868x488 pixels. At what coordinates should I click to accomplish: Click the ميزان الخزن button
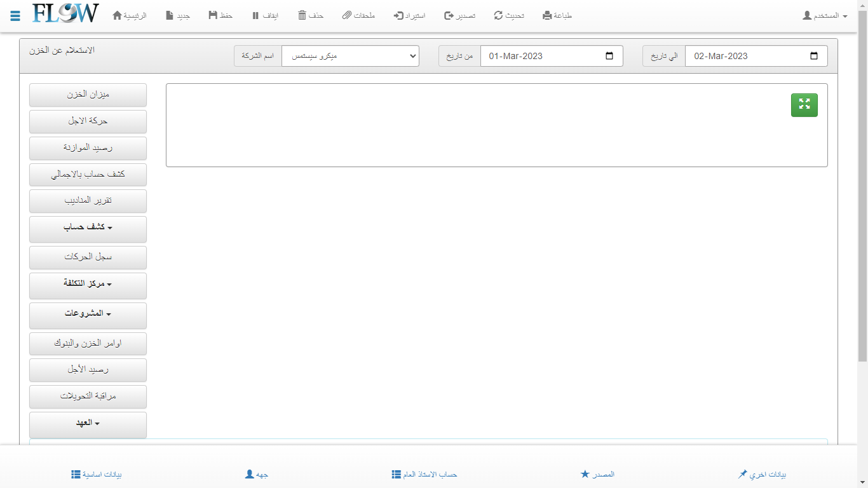[x=88, y=95]
